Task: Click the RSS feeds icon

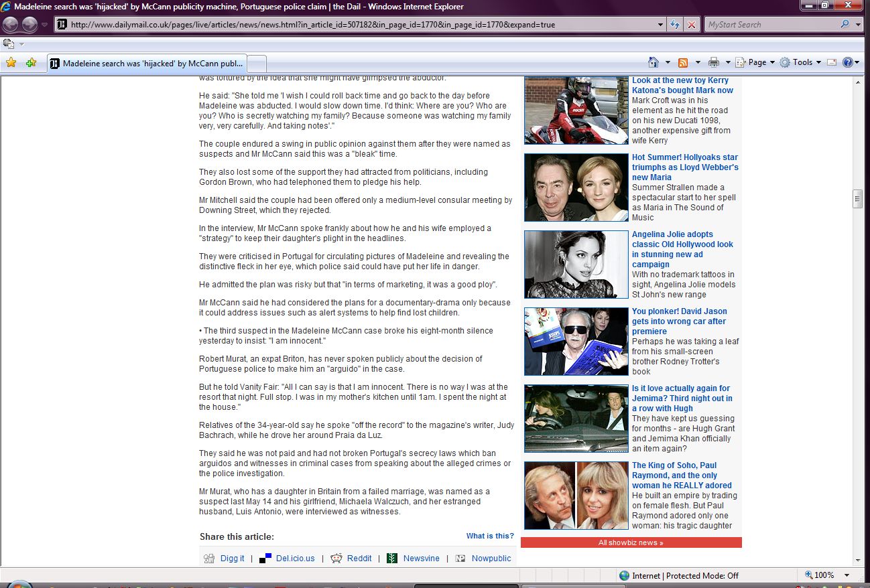Action: (x=683, y=62)
